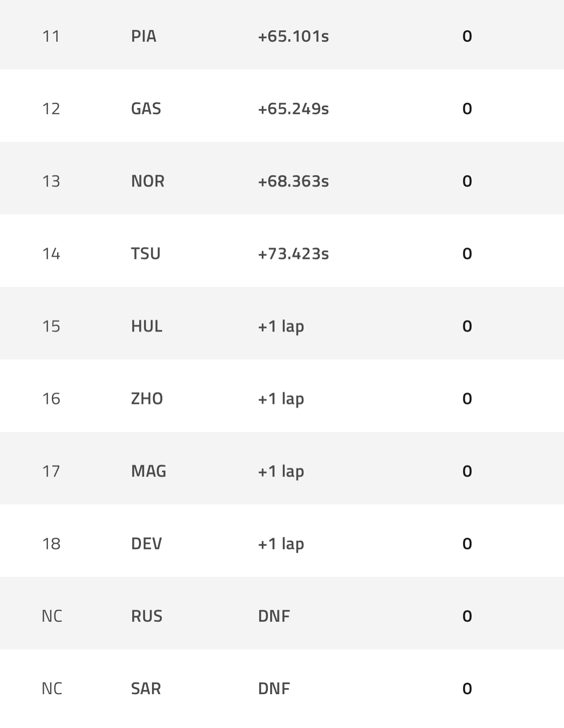Select driver HUL in the results
This screenshot has height=728, width=564.
tap(146, 326)
